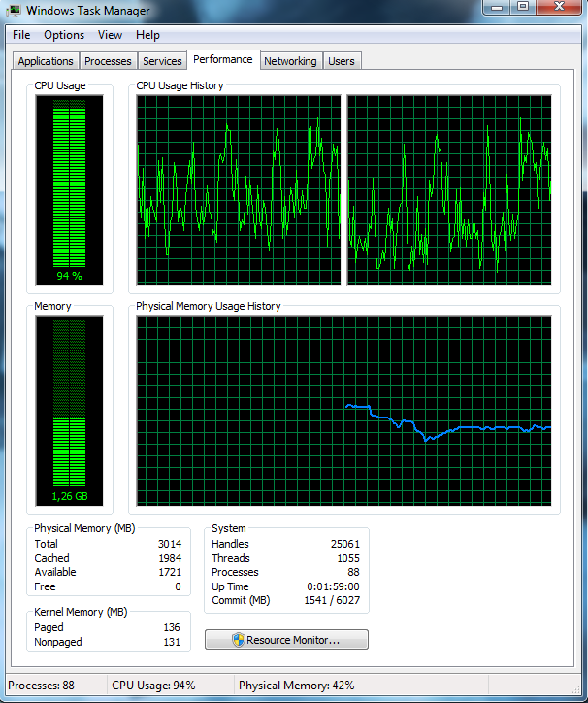
Task: Click the Nonpaged kernel memory value 131
Action: pos(172,642)
